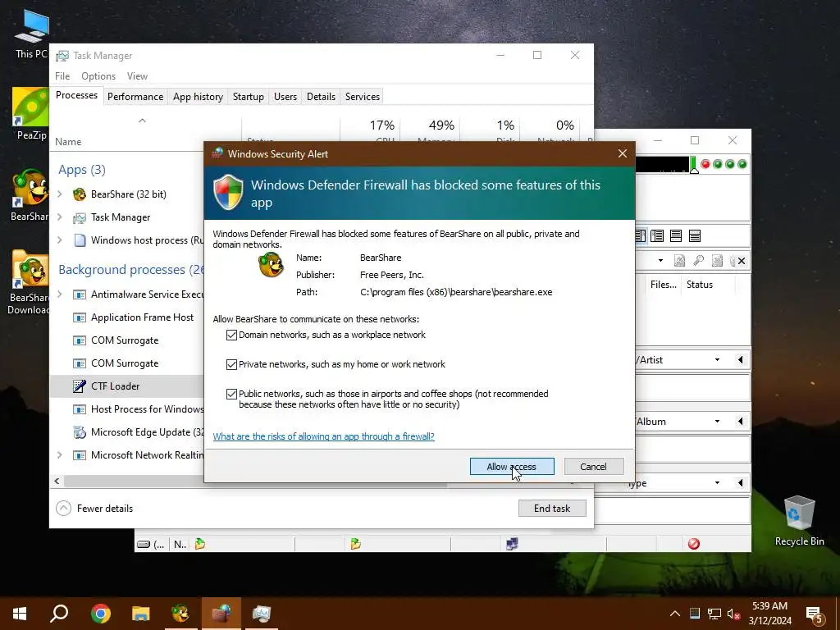Expand Microsoft Network Realtime row
This screenshot has width=840, height=630.
click(x=60, y=454)
